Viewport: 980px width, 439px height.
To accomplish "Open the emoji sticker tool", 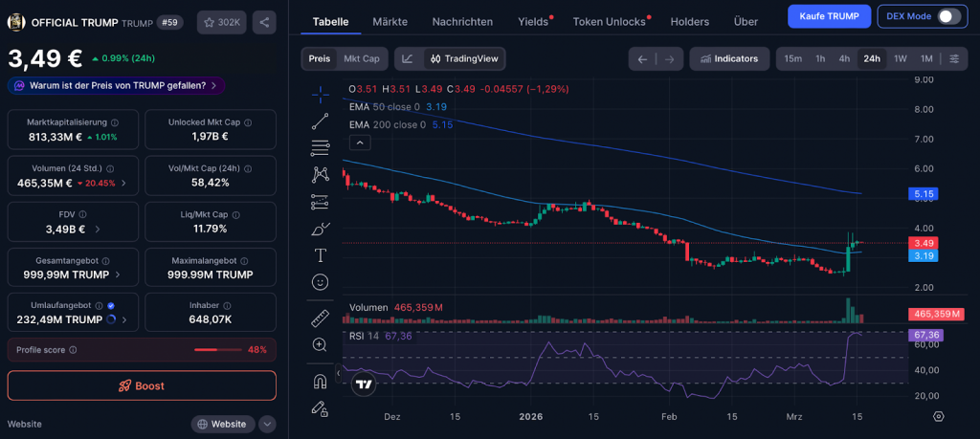I will click(321, 282).
